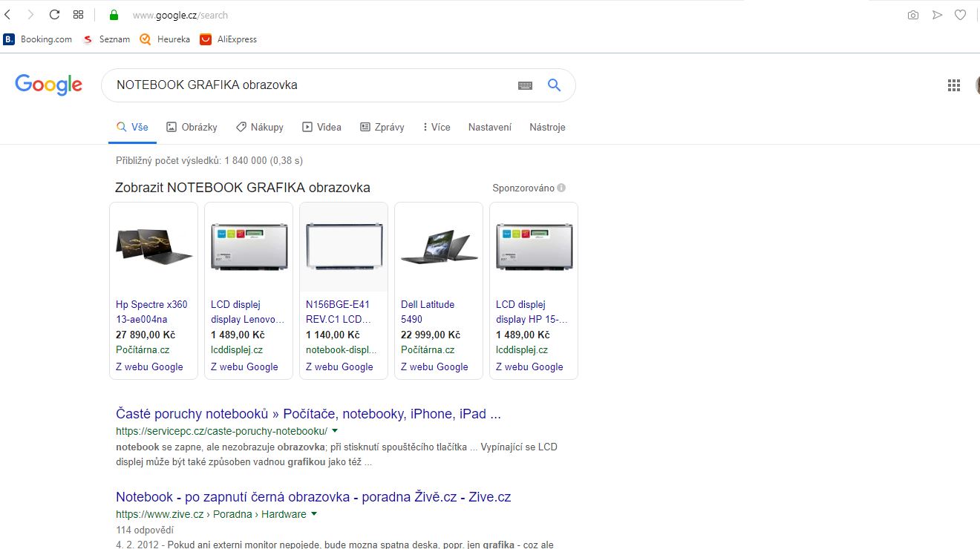Open the LCD displej display Lenovo link
Image resolution: width=980 pixels, height=549 pixels.
click(248, 312)
